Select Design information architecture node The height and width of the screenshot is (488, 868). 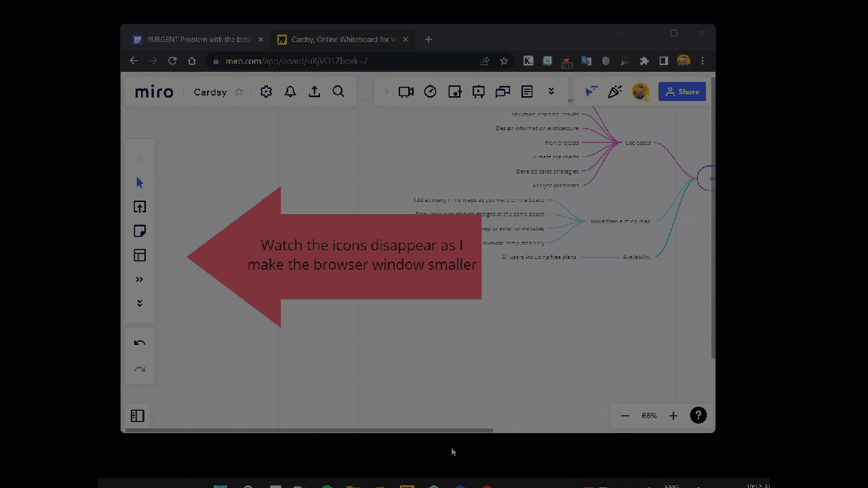click(x=537, y=128)
